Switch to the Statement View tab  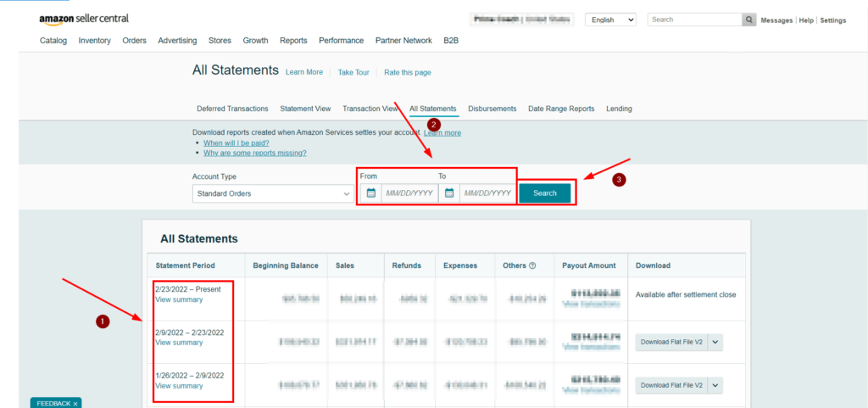coord(305,109)
